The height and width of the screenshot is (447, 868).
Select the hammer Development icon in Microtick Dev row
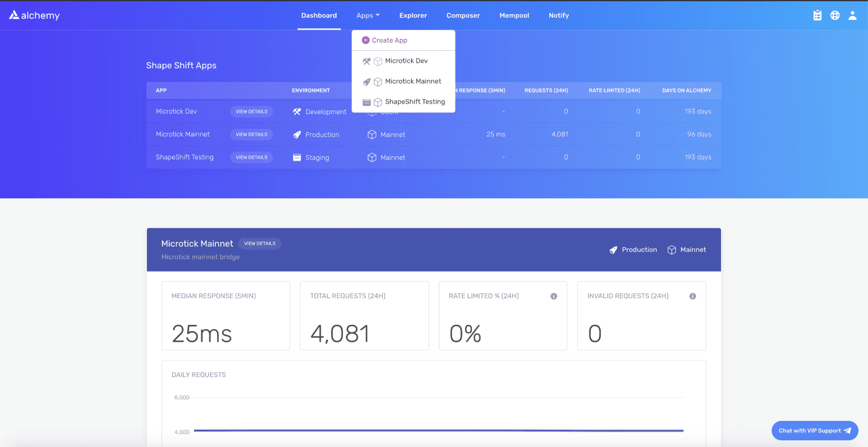[296, 112]
